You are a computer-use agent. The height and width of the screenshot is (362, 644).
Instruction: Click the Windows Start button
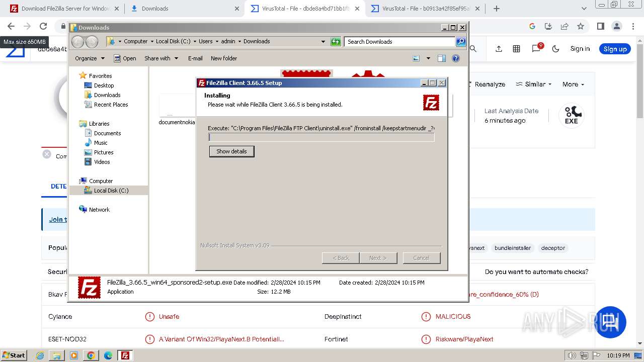click(14, 355)
